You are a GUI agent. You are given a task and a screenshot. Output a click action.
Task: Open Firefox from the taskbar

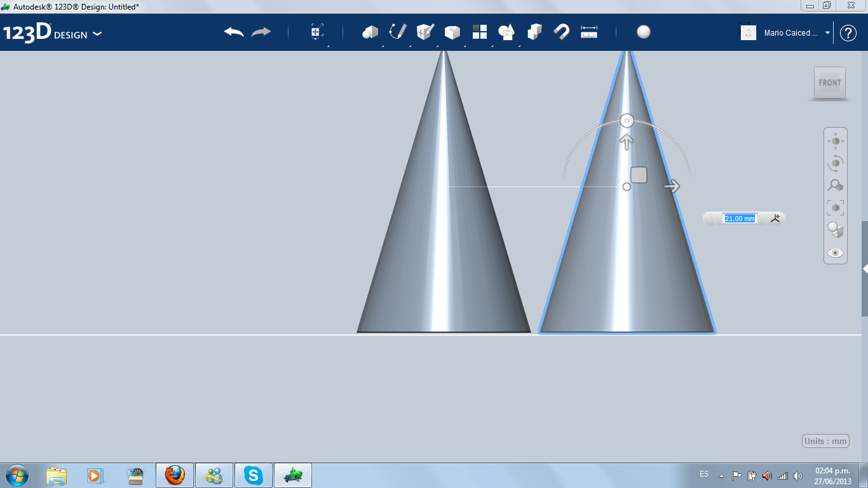[175, 475]
